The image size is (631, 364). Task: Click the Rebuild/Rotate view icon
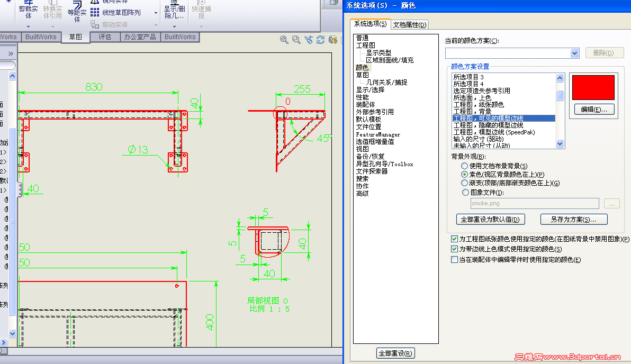pos(320,40)
